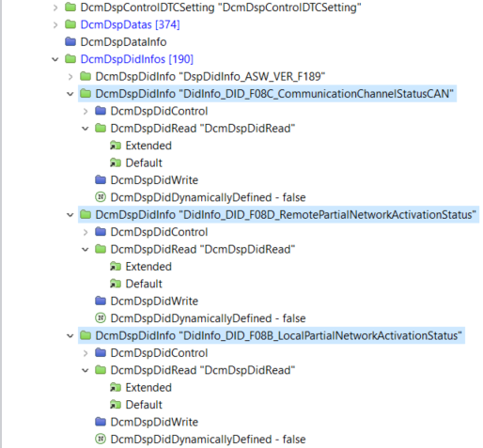Select the DcmDspDataInfo tree item
Screen dimensions: 483x448
[x=123, y=42]
